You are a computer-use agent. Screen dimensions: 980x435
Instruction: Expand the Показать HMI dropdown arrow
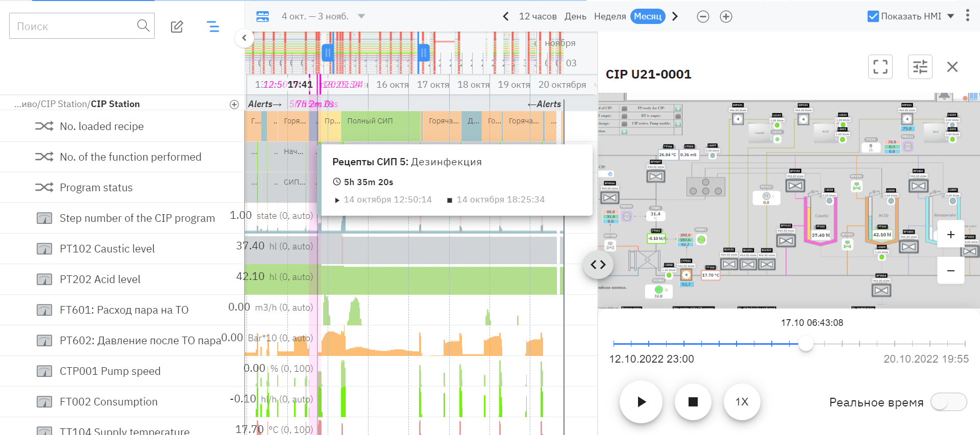coord(950,16)
